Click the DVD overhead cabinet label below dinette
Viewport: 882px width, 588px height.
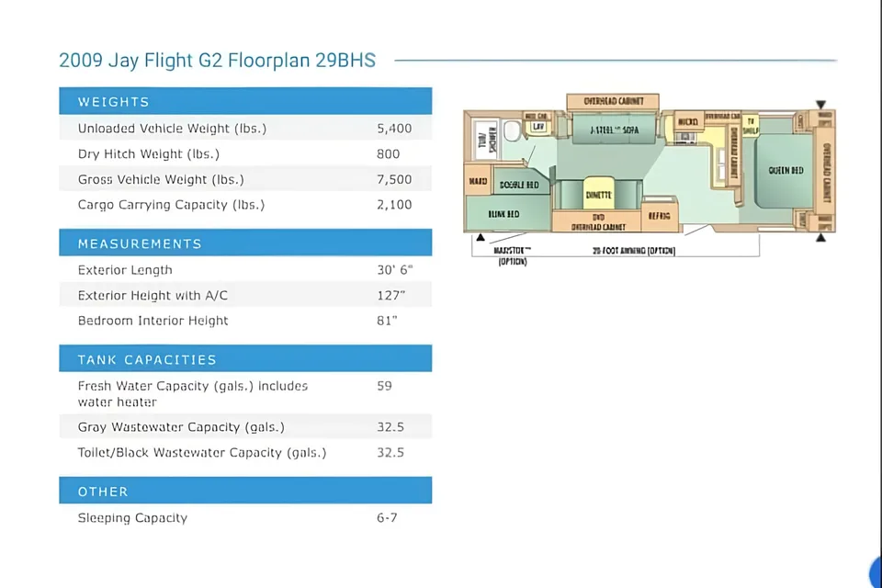598,222
